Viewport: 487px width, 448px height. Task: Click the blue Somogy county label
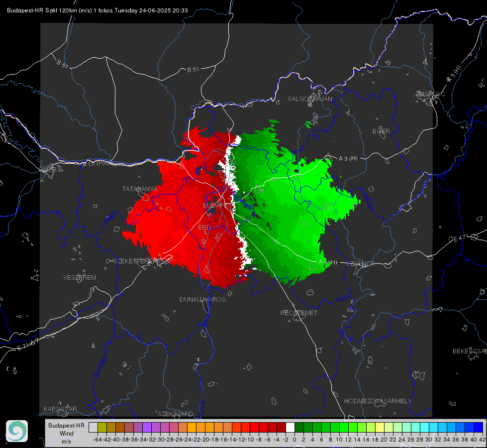point(99,367)
